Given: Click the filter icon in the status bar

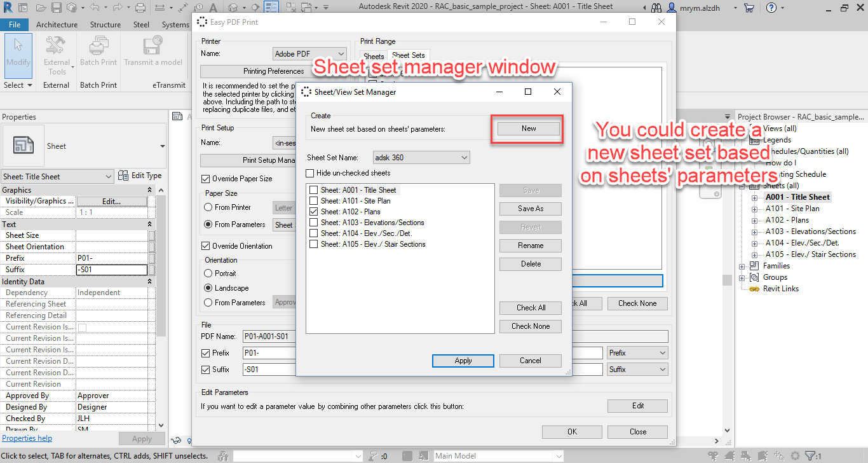Looking at the screenshot, I should 809,456.
